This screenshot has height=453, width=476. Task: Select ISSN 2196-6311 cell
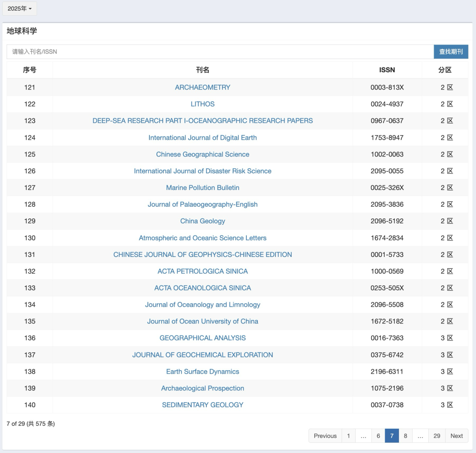tap(387, 371)
